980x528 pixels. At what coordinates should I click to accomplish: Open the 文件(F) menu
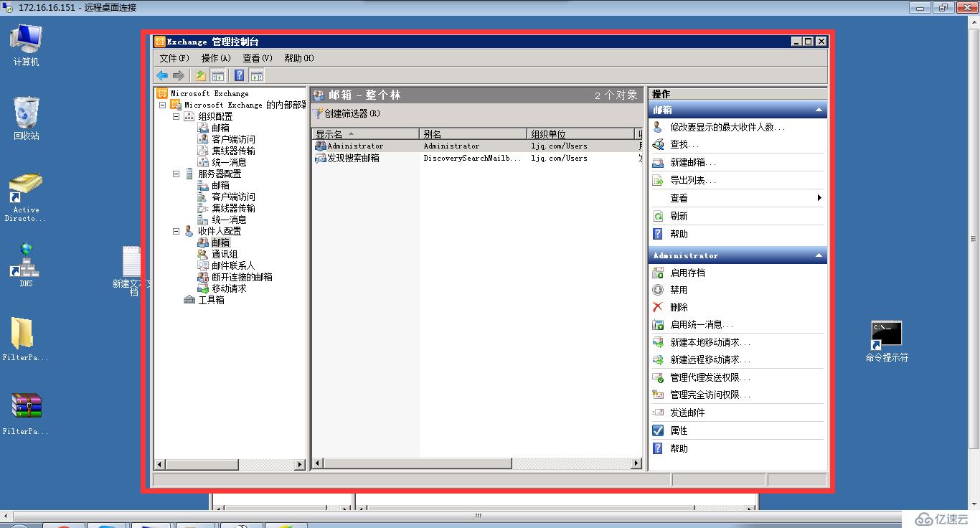[x=174, y=58]
